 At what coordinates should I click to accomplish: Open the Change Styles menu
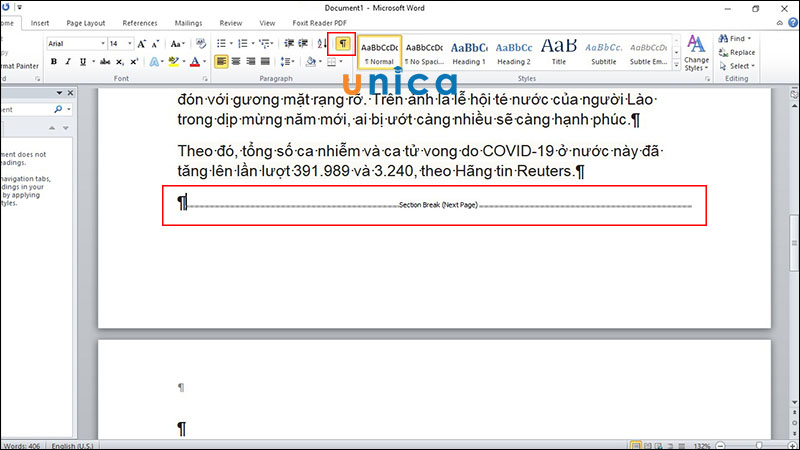(696, 53)
